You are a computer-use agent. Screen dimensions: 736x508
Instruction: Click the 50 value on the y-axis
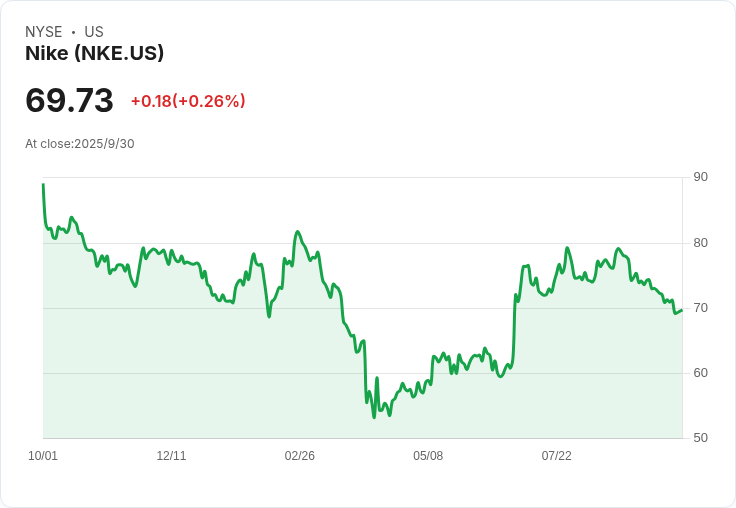point(700,438)
